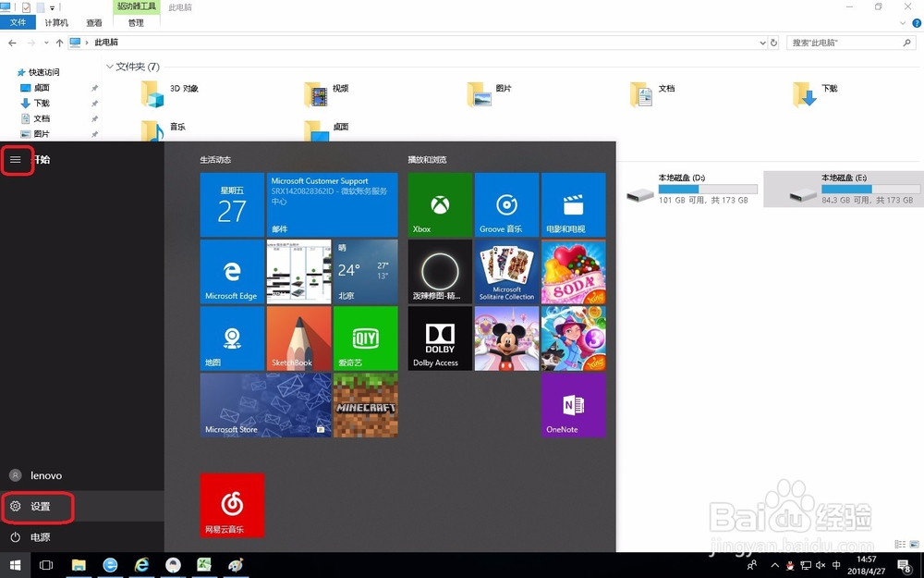Open Task View on the taskbar
The image size is (924, 578).
[46, 565]
